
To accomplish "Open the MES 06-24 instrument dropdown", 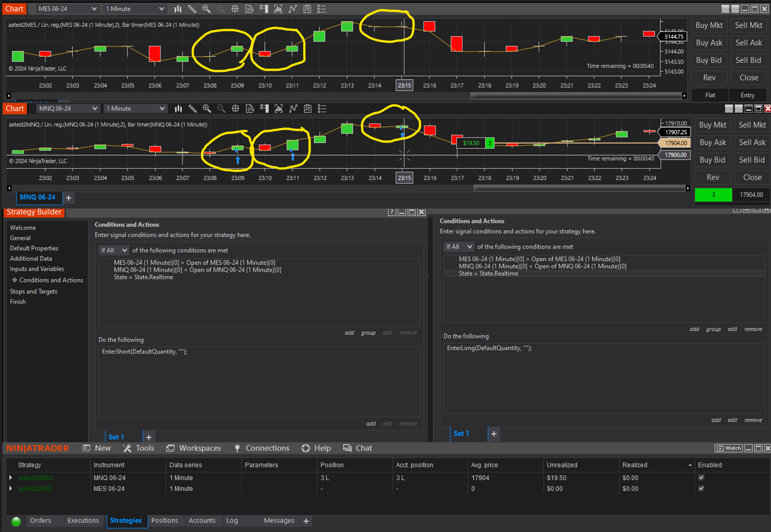I will pyautogui.click(x=67, y=9).
